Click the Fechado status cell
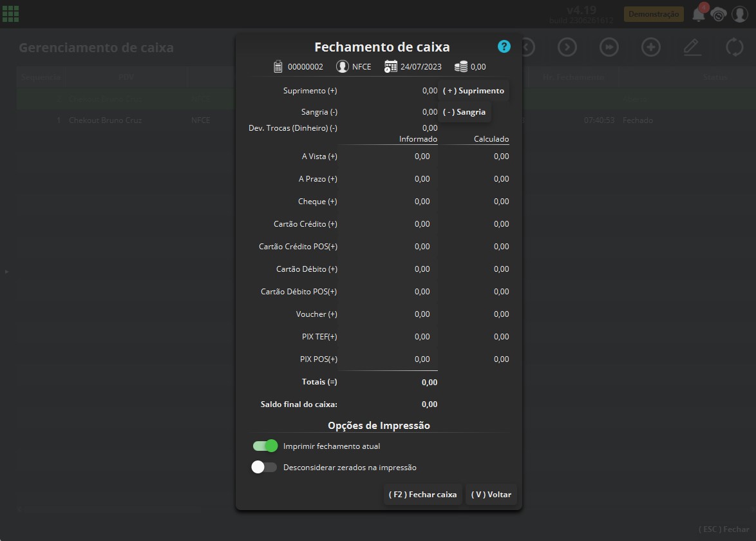This screenshot has height=541, width=756. [638, 120]
